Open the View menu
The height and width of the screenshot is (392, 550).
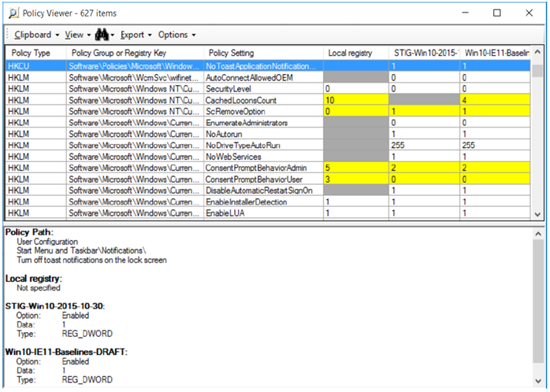click(x=77, y=35)
